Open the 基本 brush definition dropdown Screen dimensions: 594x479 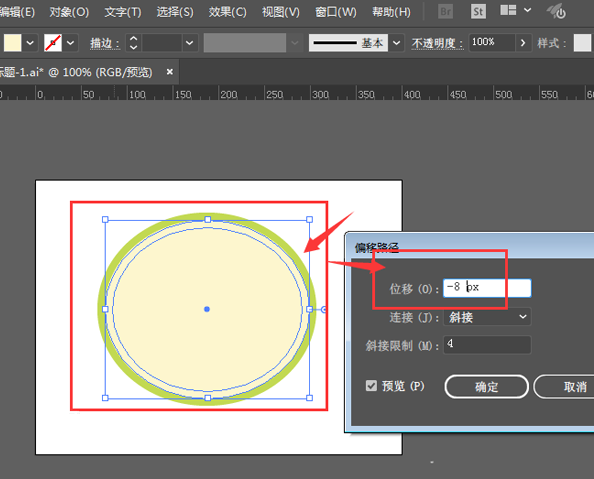396,43
